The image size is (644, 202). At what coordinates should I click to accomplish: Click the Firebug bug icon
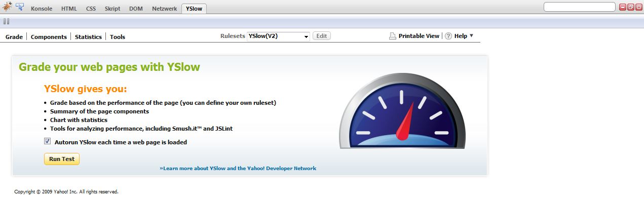click(x=7, y=7)
